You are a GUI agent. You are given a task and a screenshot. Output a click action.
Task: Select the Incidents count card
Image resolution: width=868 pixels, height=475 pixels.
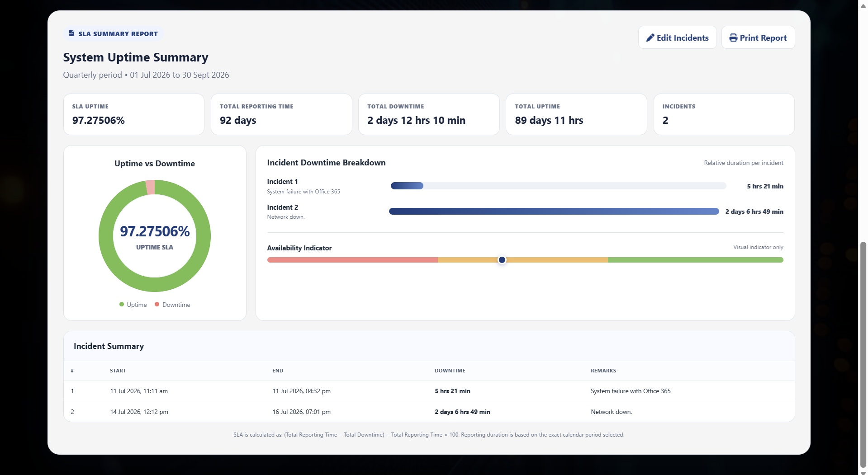(x=724, y=114)
